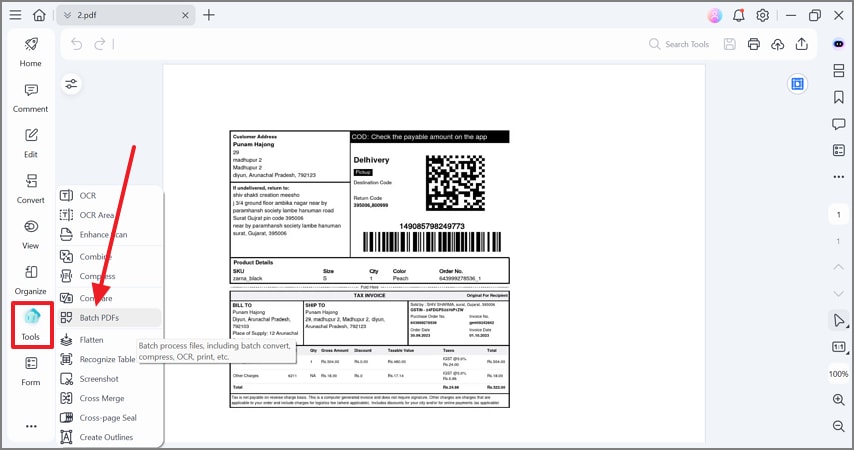This screenshot has height=450, width=854.
Task: Undo the last action
Action: click(77, 44)
